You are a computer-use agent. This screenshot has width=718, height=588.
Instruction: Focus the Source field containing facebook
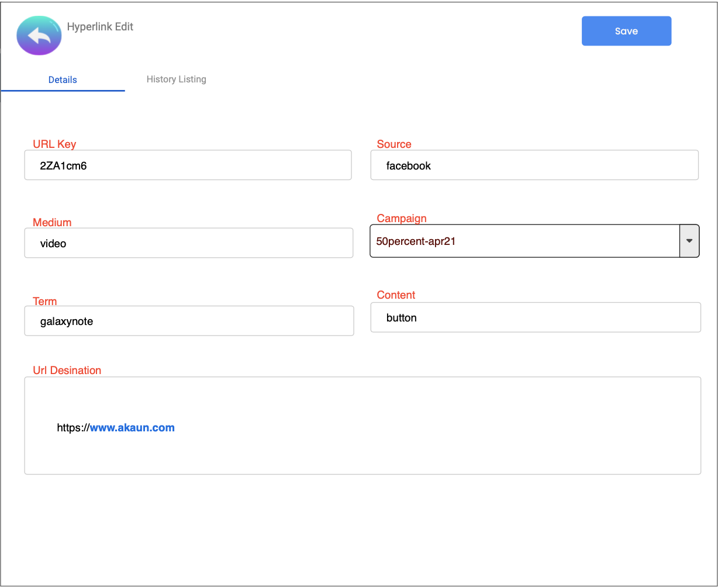[x=534, y=165]
